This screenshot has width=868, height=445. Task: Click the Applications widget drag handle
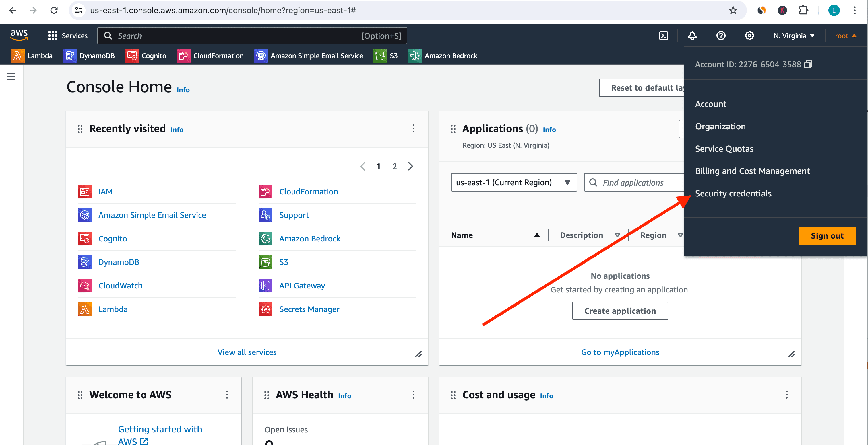[453, 129]
